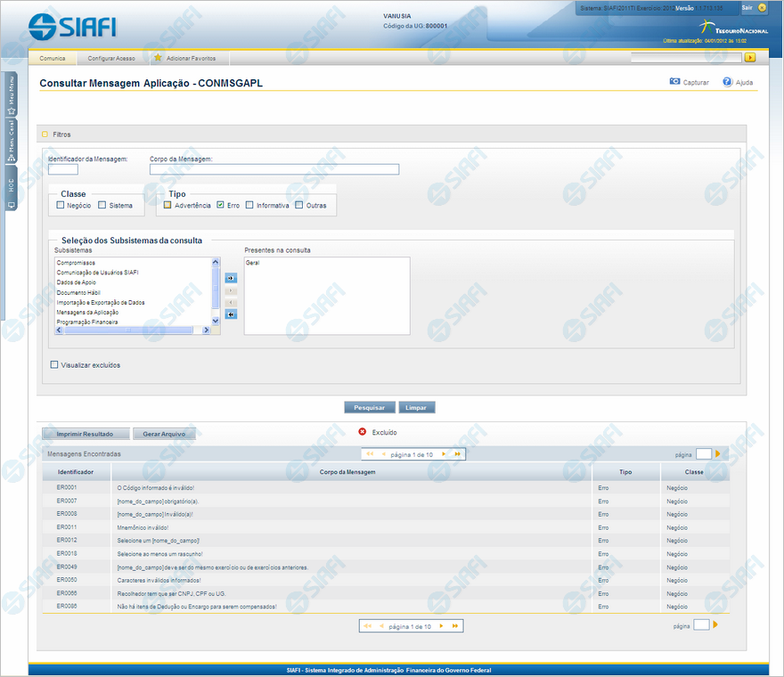Click the Sair logout icon
Screen dimensions: 784x677
762,7
